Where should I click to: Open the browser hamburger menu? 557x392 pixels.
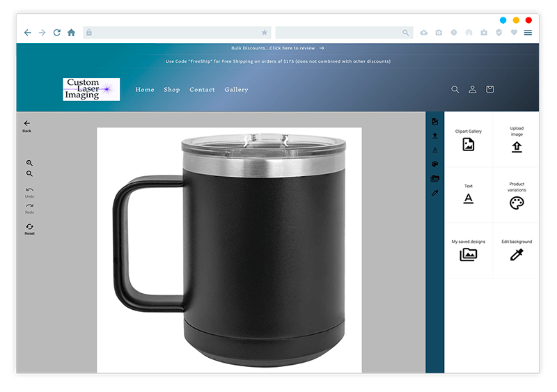click(528, 33)
